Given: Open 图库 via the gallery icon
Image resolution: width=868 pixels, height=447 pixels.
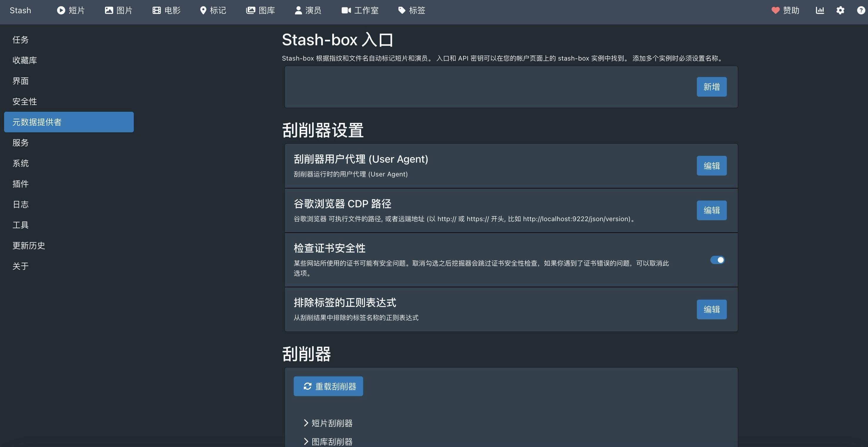Looking at the screenshot, I should pos(250,11).
